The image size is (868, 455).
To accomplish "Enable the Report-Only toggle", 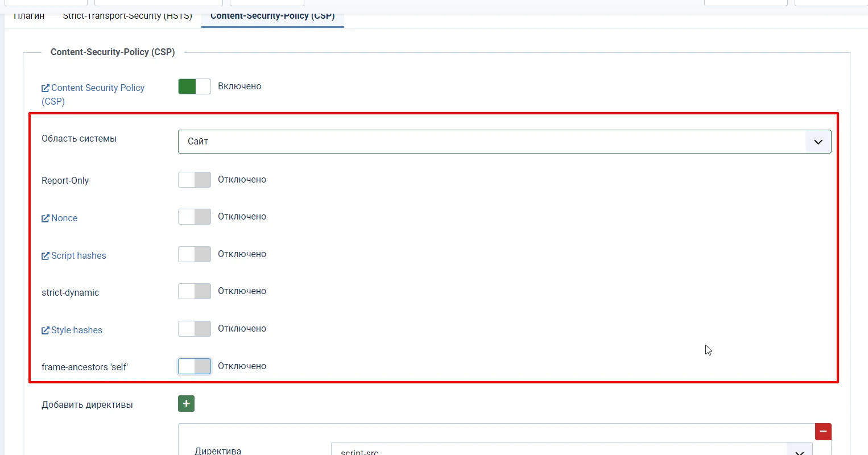I will tap(195, 180).
